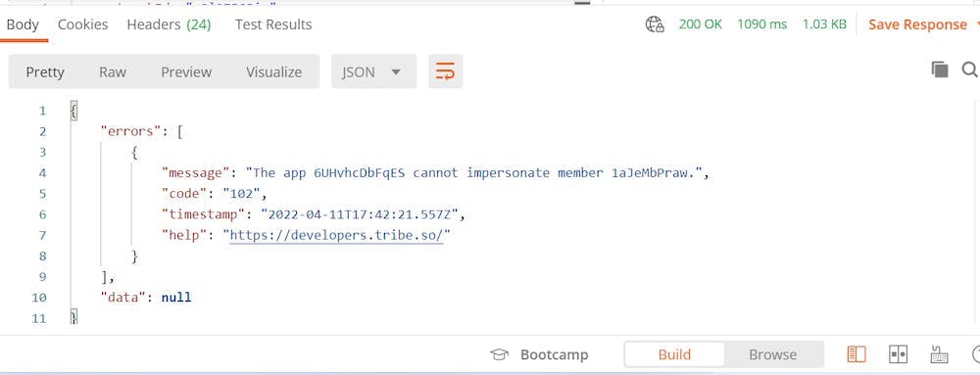The image size is (980, 375).
Task: Click the single pane view icon
Action: 857,354
